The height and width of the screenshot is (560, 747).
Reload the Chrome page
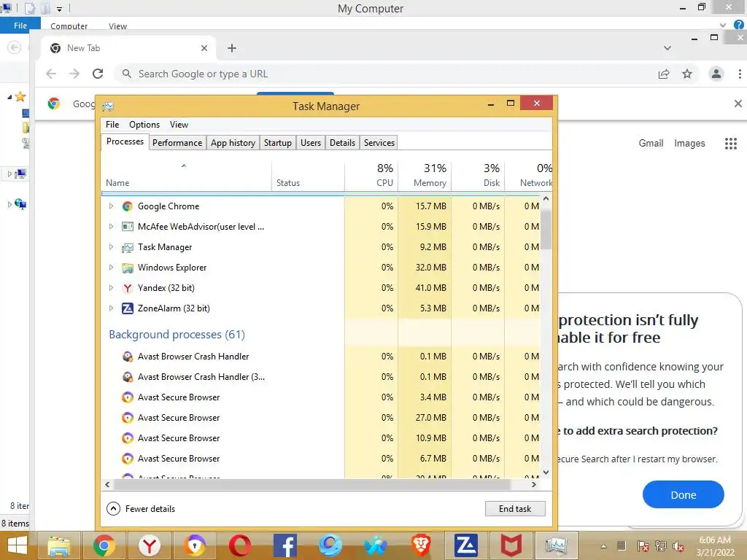tap(98, 74)
